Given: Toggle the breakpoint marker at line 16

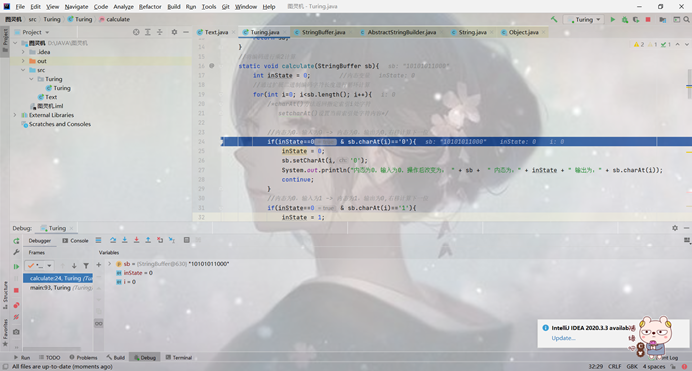Looking at the screenshot, I should click(212, 66).
